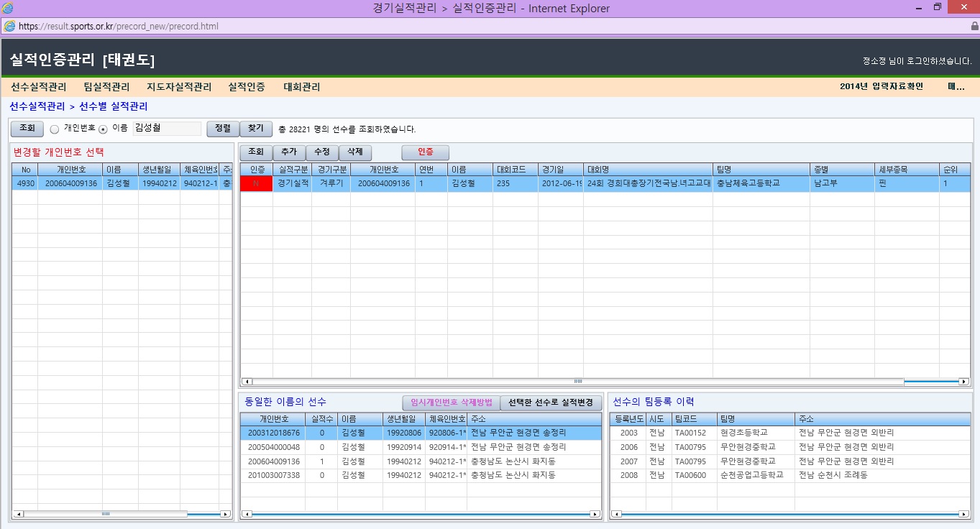Click the 충남체육고등학교 team cell
Viewport: 980px width, 529px height.
[761, 183]
